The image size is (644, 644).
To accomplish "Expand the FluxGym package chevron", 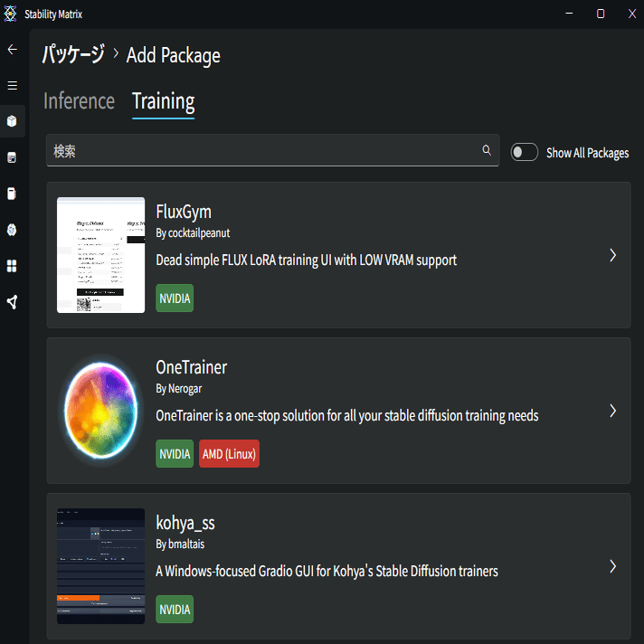I will (612, 255).
